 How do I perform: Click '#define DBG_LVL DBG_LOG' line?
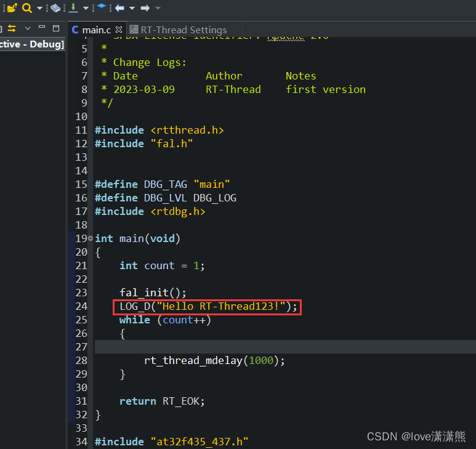[166, 198]
